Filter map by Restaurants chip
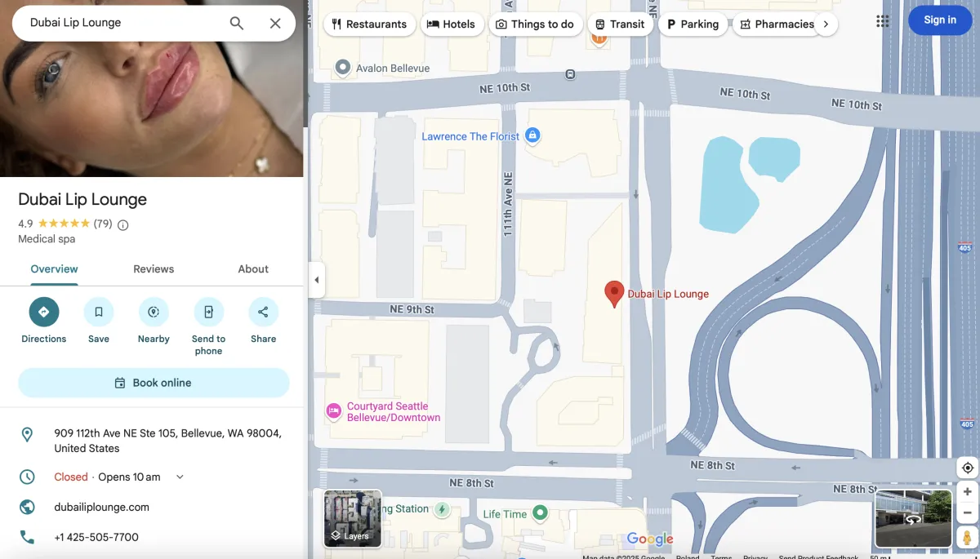Viewport: 980px width, 559px height. [369, 24]
